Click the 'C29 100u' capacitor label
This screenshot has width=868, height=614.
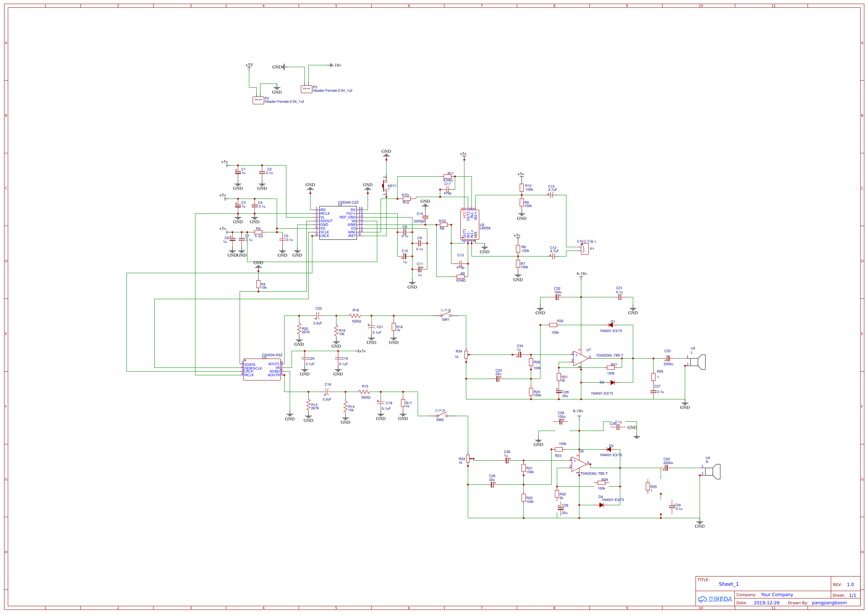(x=561, y=415)
